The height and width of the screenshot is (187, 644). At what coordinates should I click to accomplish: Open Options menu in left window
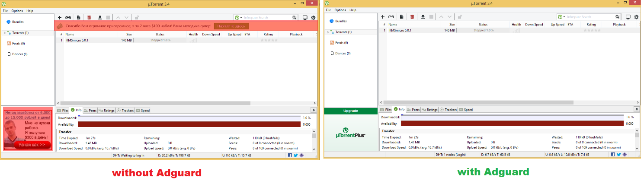[x=17, y=11]
